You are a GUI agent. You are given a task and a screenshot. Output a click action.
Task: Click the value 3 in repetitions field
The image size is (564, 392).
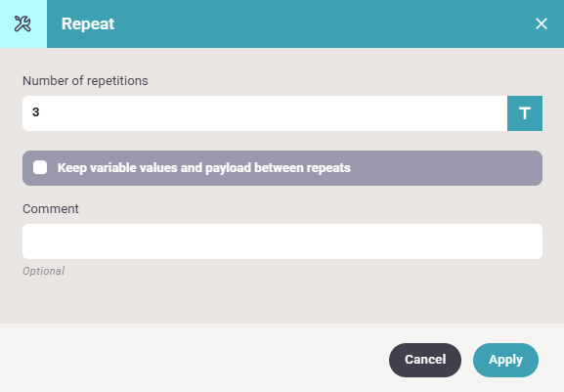point(35,112)
